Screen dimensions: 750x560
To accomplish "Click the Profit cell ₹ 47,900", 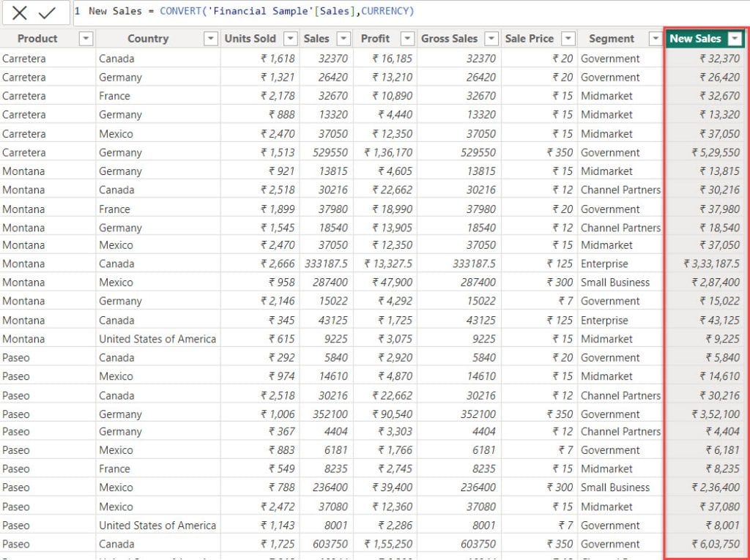I will [385, 282].
